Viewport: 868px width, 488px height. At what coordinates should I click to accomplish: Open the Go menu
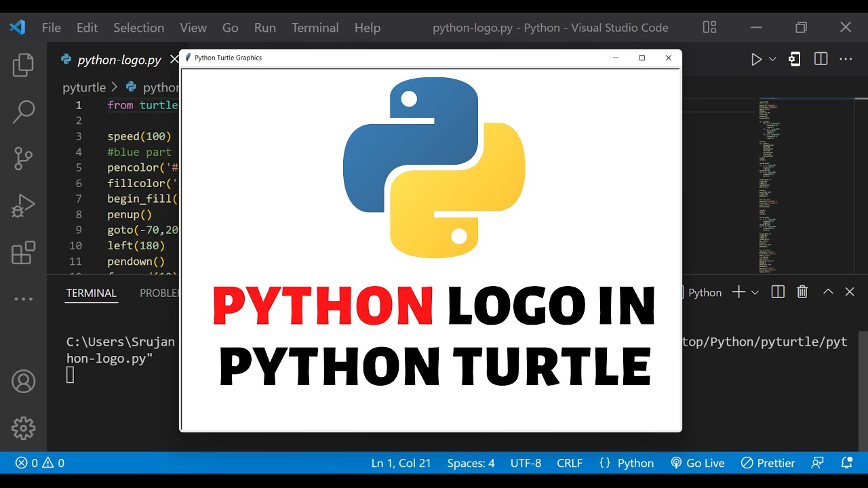[x=231, y=28]
